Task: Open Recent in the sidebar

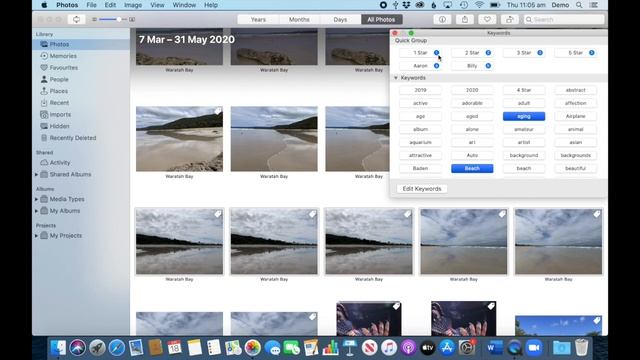Action: [x=59, y=103]
